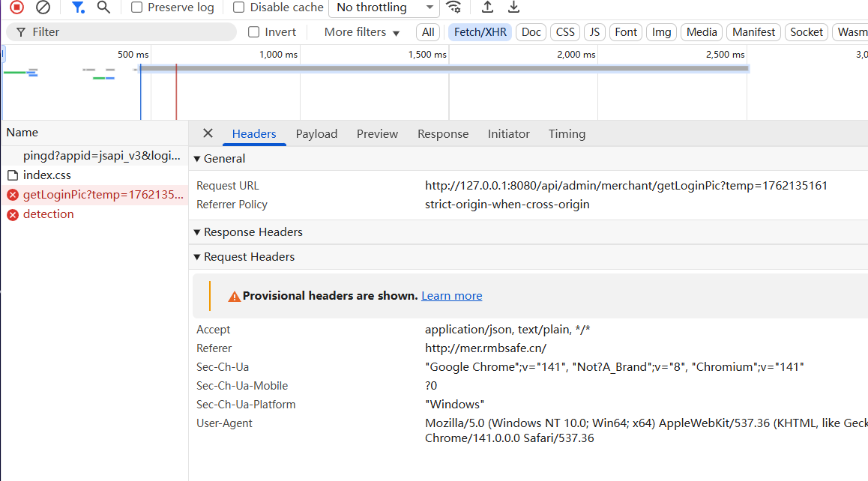Close the request details panel

[208, 133]
